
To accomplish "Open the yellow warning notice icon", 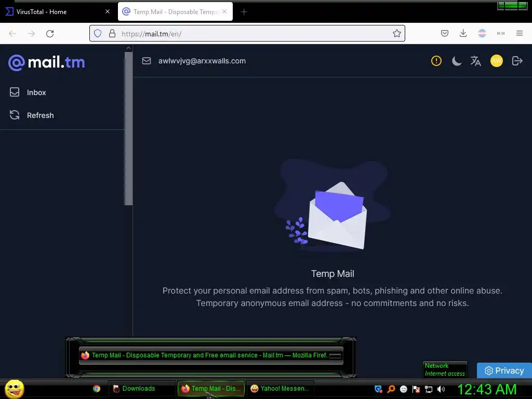I will pos(436,61).
